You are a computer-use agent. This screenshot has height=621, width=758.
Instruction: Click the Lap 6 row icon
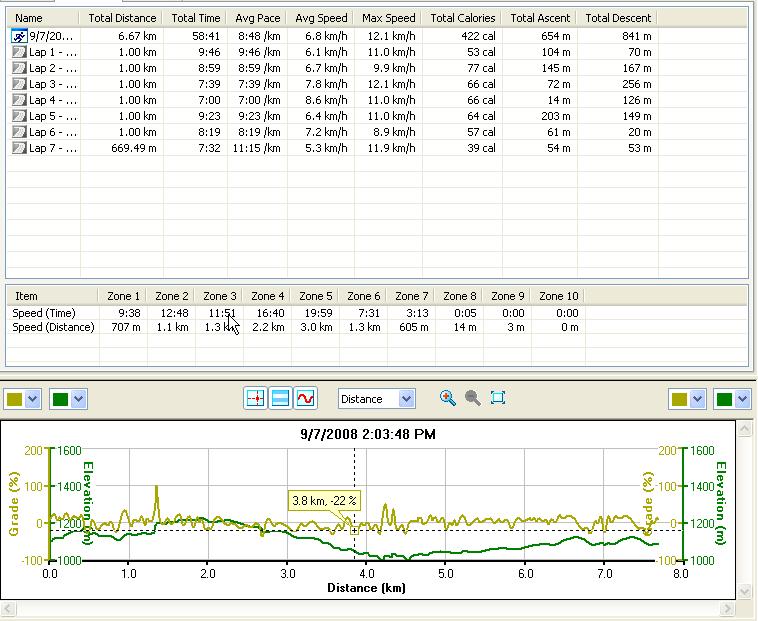(x=19, y=132)
